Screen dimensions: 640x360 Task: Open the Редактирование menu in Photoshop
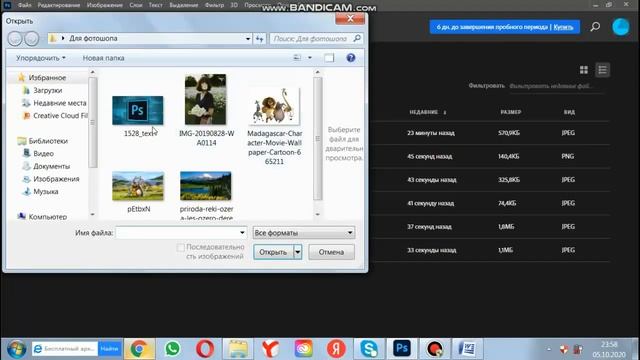[x=59, y=5]
